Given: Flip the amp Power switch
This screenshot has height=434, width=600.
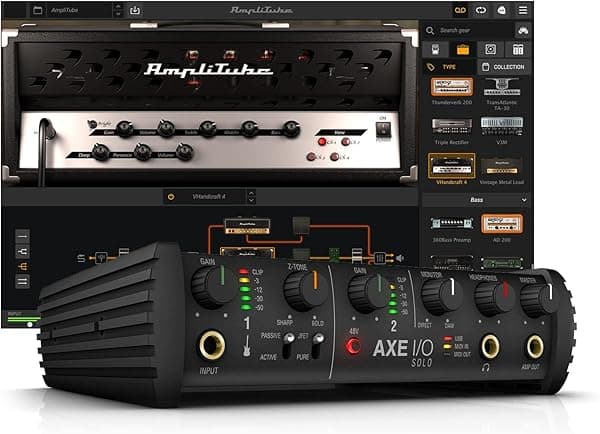Looking at the screenshot, I should tap(383, 130).
